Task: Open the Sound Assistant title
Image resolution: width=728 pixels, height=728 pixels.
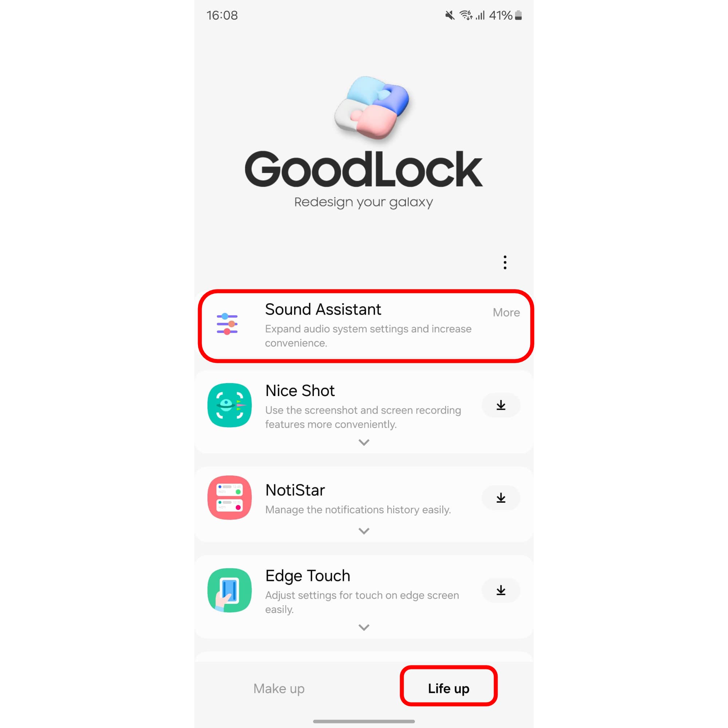Action: click(x=323, y=309)
